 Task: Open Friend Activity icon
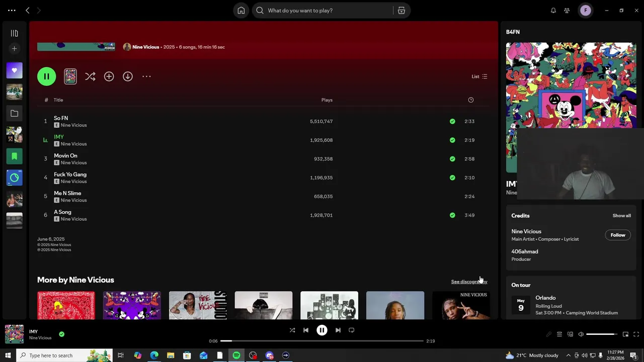567,11
